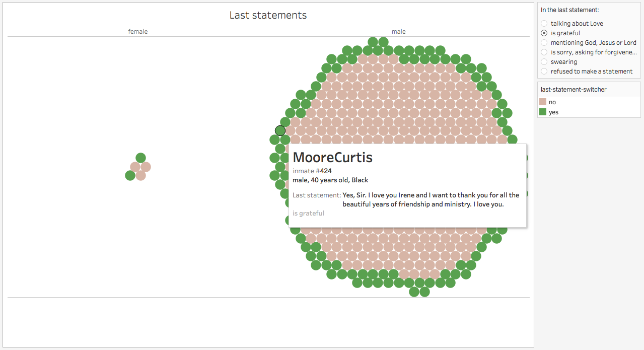The image size is (644, 350).
Task: Click the 'male' column header
Action: pos(399,32)
